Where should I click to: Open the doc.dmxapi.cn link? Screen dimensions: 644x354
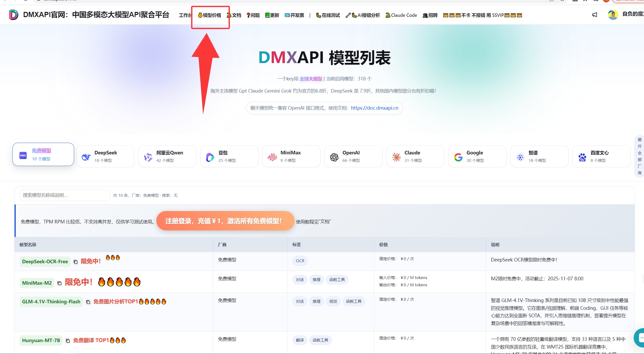(374, 108)
